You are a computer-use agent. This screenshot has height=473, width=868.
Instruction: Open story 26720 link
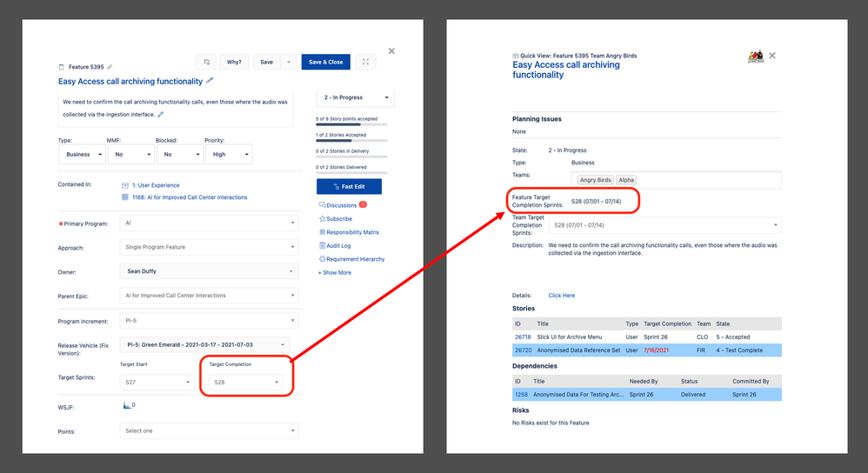tap(523, 350)
